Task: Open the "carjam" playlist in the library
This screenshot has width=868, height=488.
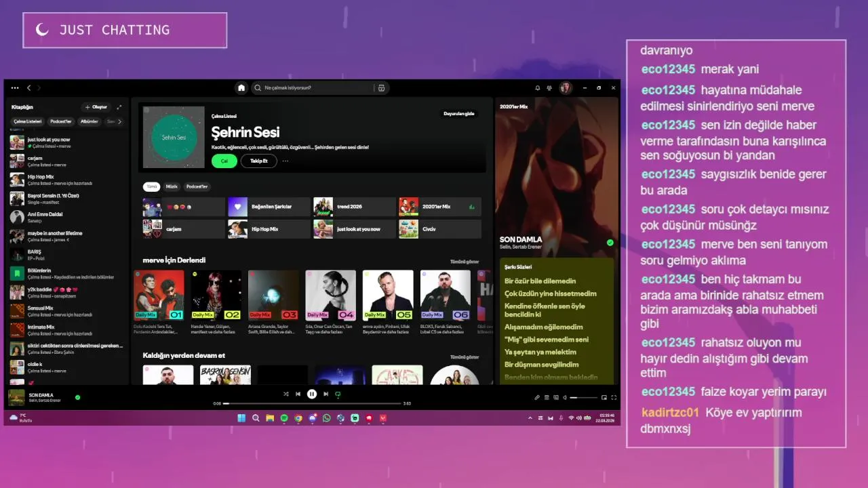Action: (66, 161)
